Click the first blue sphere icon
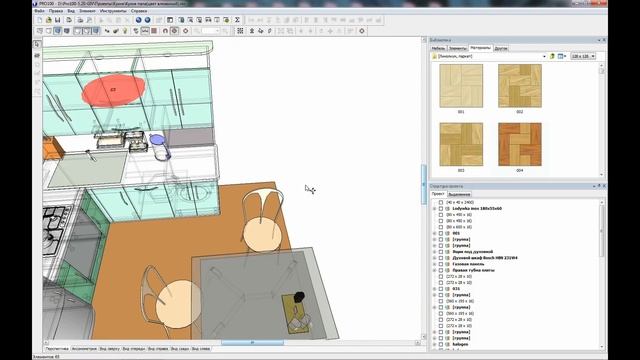This screenshot has width=640, height=360. tap(139, 20)
